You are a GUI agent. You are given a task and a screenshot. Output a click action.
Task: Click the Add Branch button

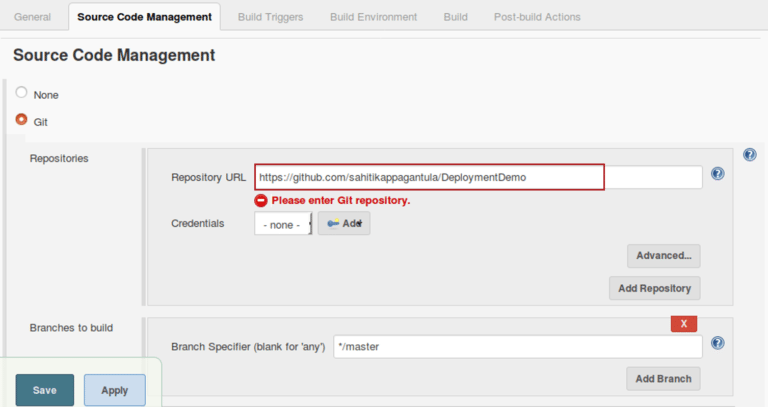tap(663, 378)
